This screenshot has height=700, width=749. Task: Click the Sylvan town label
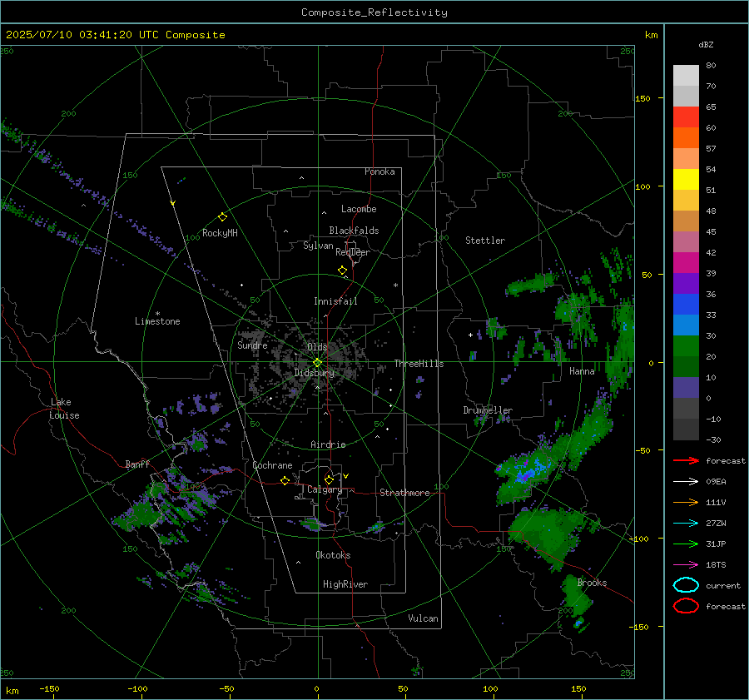318,246
